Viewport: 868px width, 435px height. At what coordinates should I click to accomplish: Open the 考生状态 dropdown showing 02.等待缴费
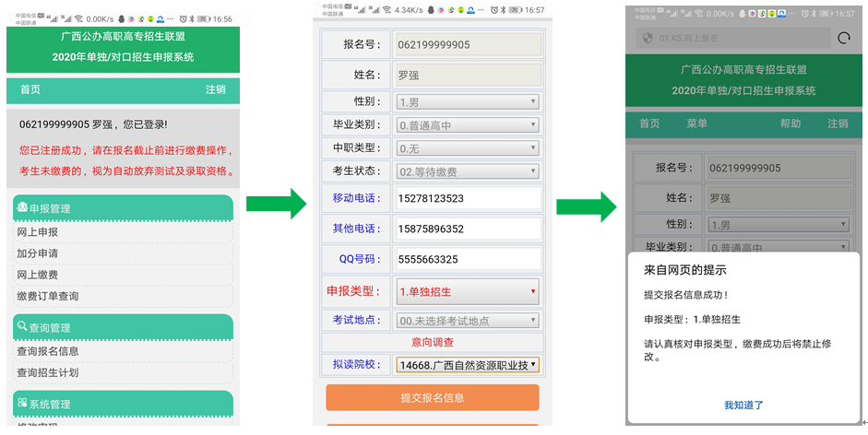pyautogui.click(x=468, y=171)
